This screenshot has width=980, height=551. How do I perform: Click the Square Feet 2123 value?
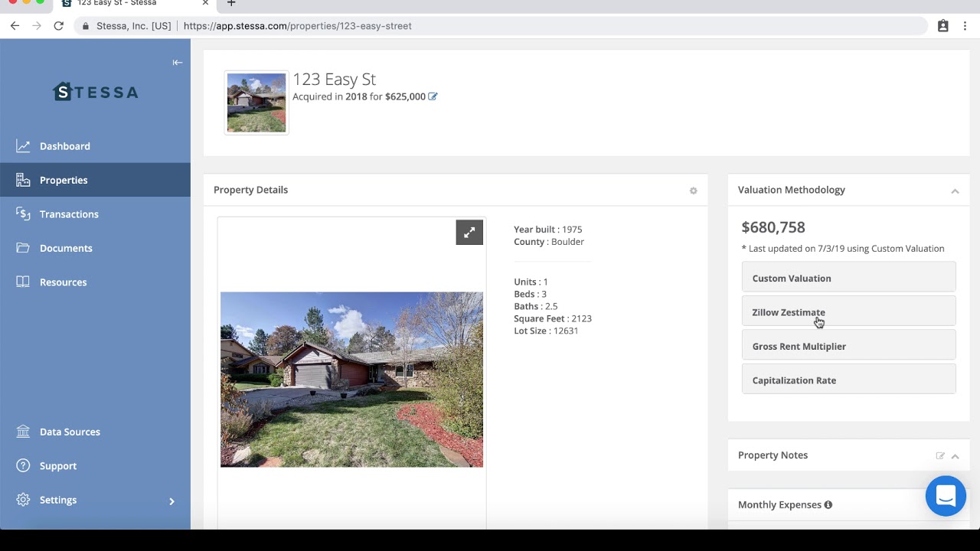tap(581, 318)
